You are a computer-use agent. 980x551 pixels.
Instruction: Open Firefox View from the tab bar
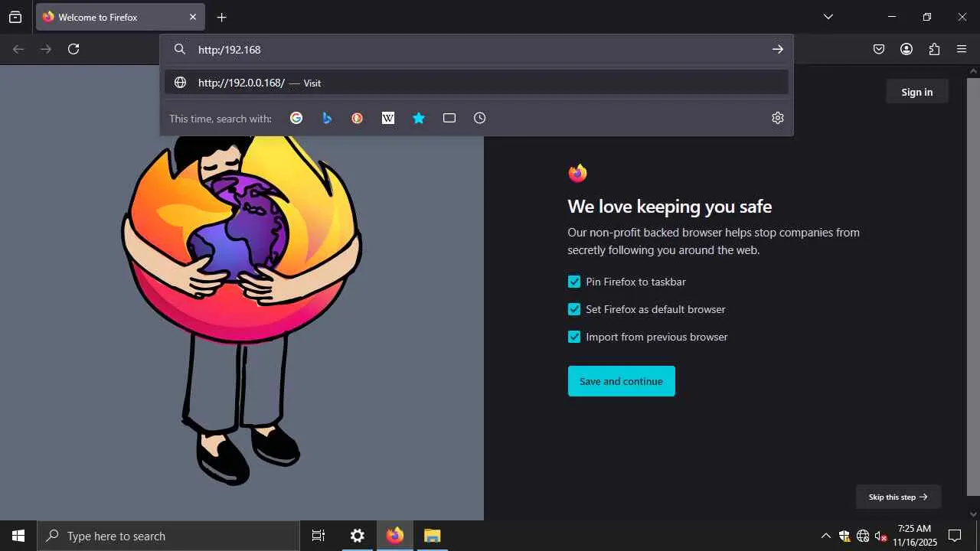[15, 17]
